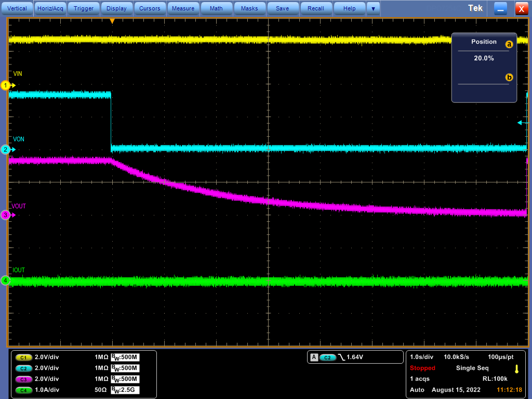Select the magenta channel 3 VOUT marker
Viewport: 532px width, 399px height.
click(6, 215)
